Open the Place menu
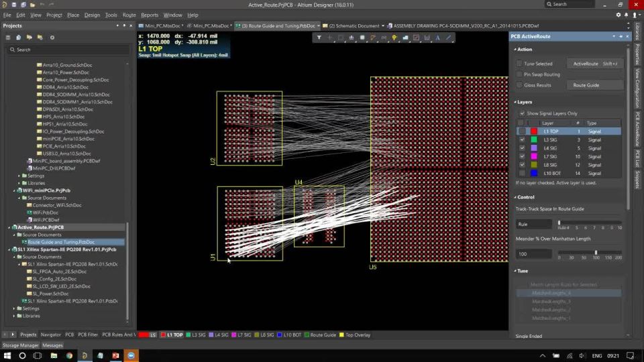The width and height of the screenshot is (644, 362). click(x=73, y=15)
